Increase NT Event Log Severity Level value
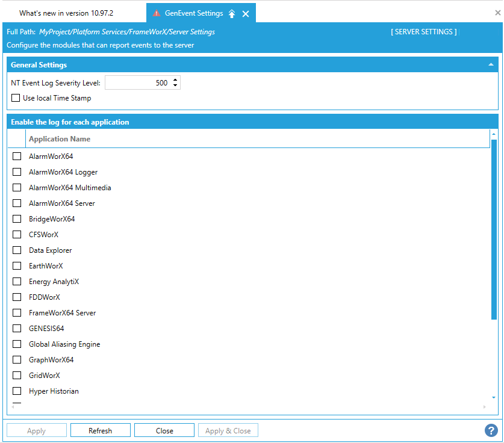The width and height of the screenshot is (504, 443). pyautogui.click(x=175, y=80)
